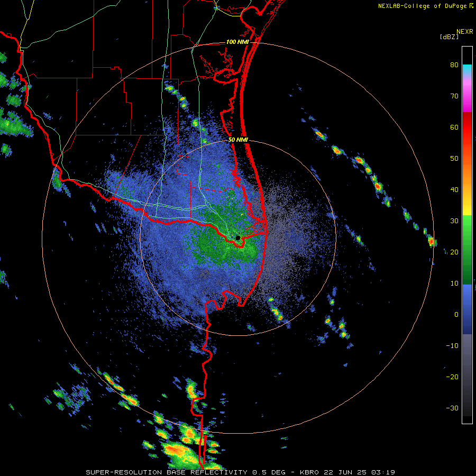This screenshot has height=476, width=476.
Task: Click the 100 NMI range ring label
Action: pyautogui.click(x=237, y=42)
